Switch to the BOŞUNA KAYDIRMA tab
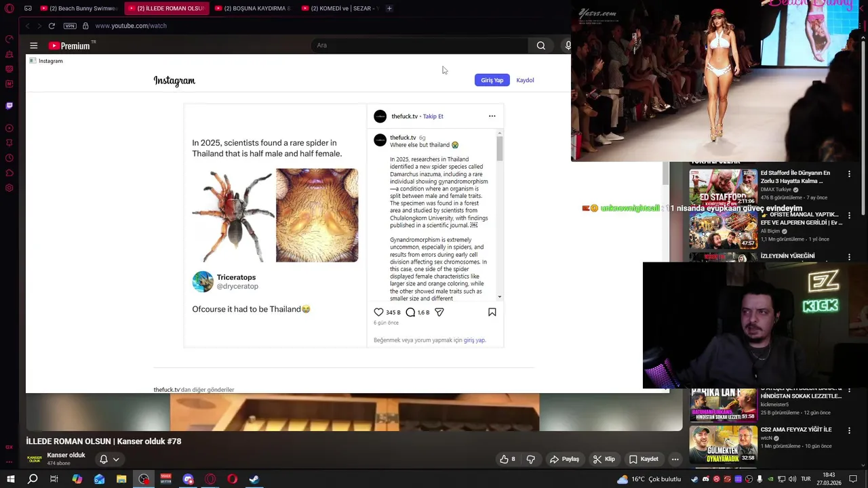This screenshot has height=488, width=868. click(252, 8)
